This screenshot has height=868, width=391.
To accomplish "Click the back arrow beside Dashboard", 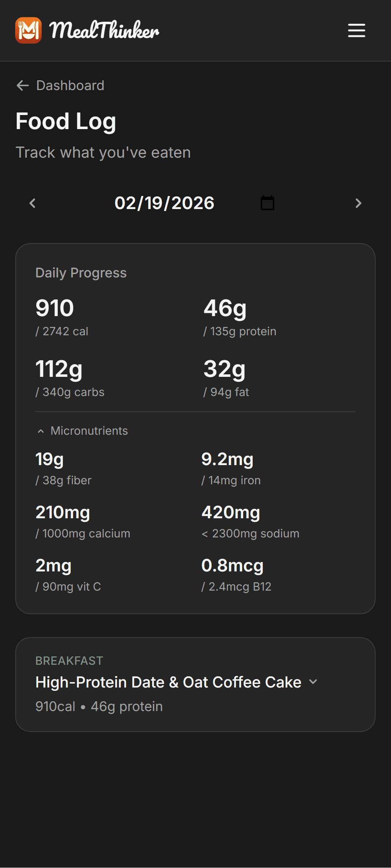I will point(22,85).
